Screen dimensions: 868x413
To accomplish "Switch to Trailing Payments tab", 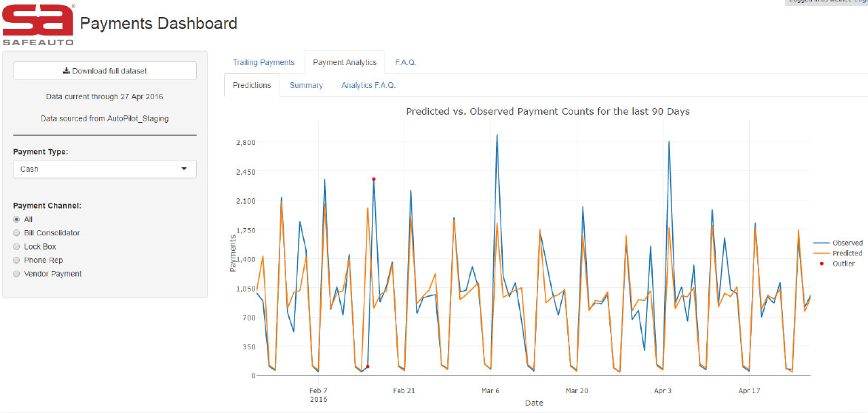I will pos(263,63).
